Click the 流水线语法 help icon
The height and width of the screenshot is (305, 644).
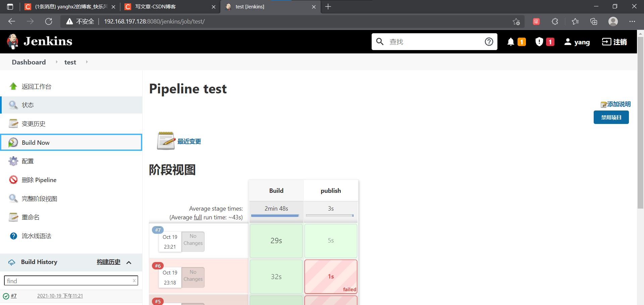click(x=13, y=236)
